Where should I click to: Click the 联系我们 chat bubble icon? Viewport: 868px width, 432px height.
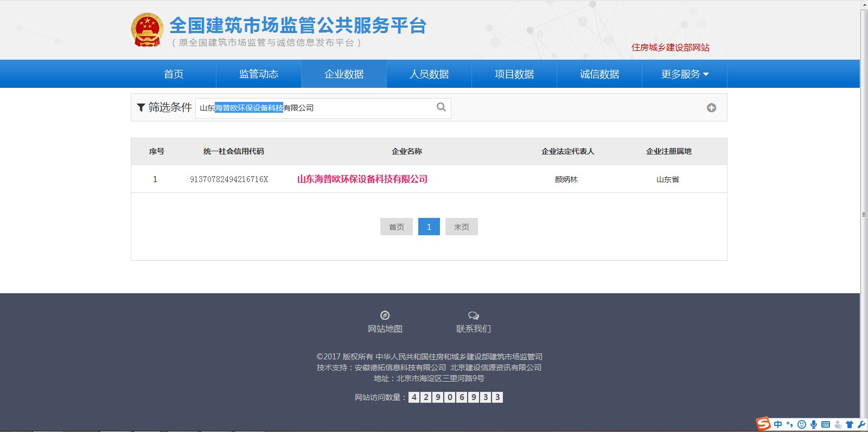point(473,315)
